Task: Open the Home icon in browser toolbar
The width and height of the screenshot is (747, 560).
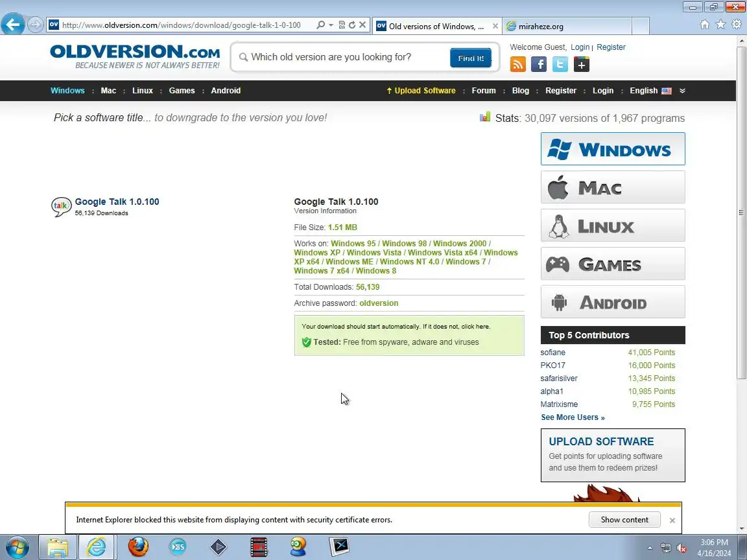Action: tap(705, 24)
